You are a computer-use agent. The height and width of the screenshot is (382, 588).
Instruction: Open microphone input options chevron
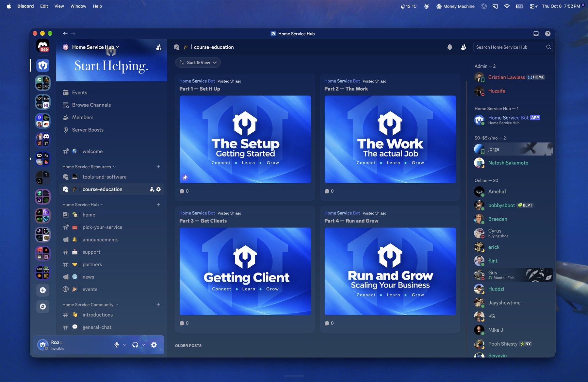[x=125, y=345]
